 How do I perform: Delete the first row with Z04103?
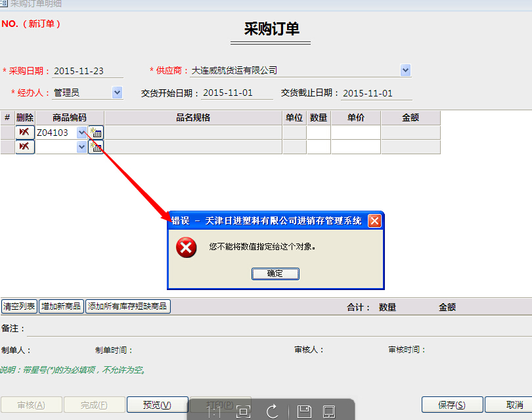point(25,133)
